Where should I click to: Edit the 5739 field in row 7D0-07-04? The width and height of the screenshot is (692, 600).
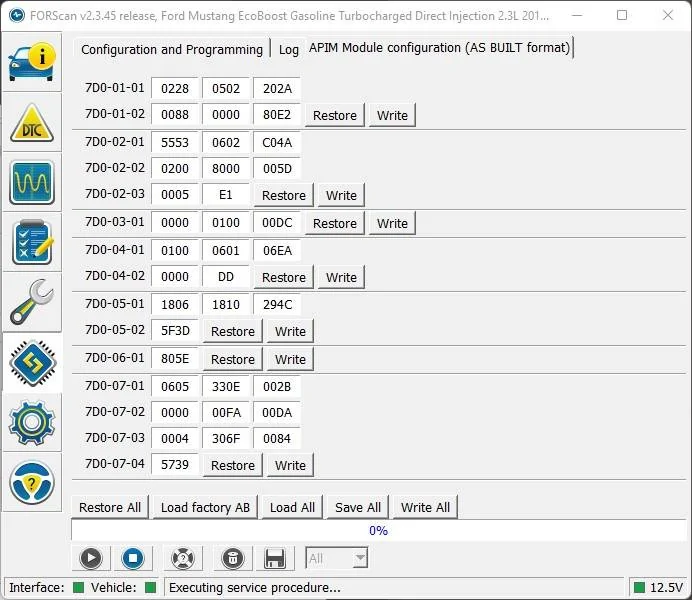(175, 464)
